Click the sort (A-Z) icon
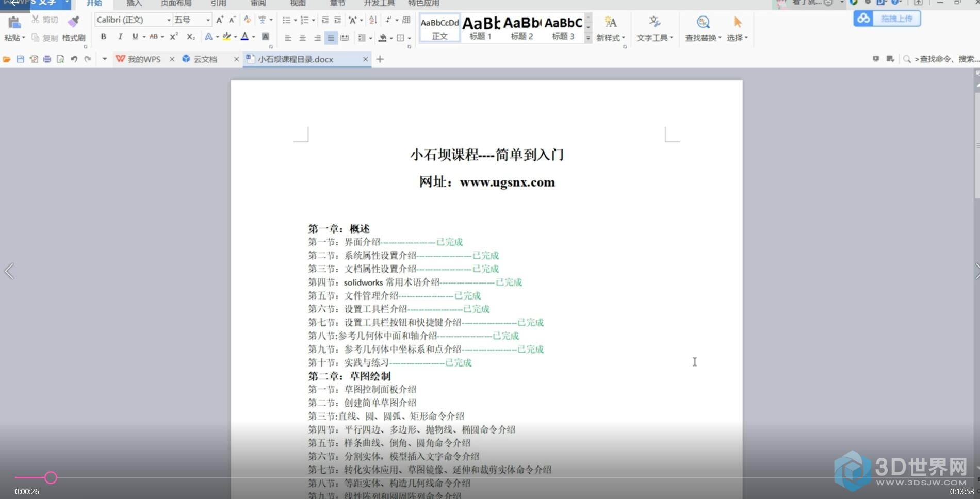 click(373, 20)
